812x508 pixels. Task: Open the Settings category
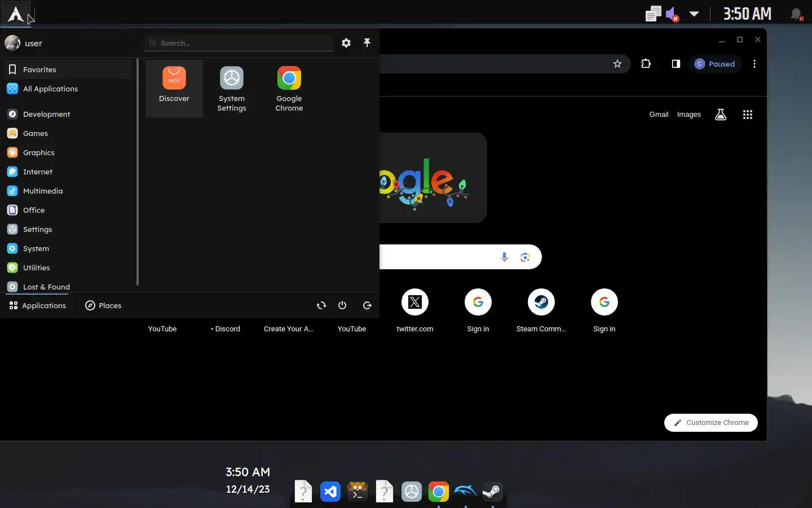[x=67, y=229]
